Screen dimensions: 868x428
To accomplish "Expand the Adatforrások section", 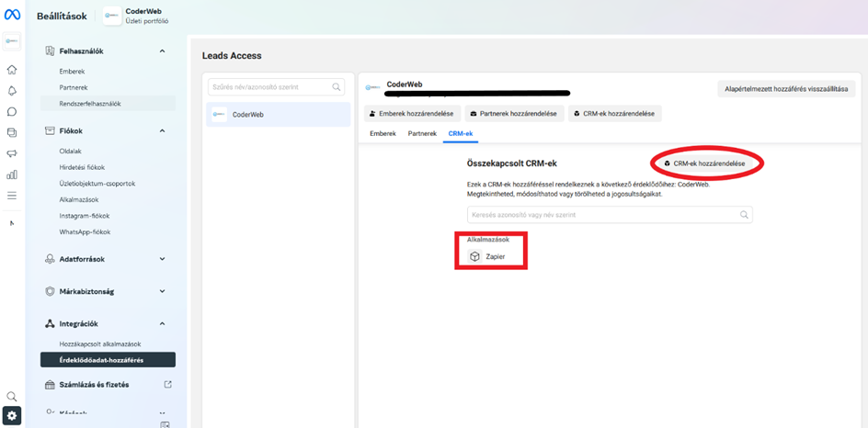I will point(162,259).
